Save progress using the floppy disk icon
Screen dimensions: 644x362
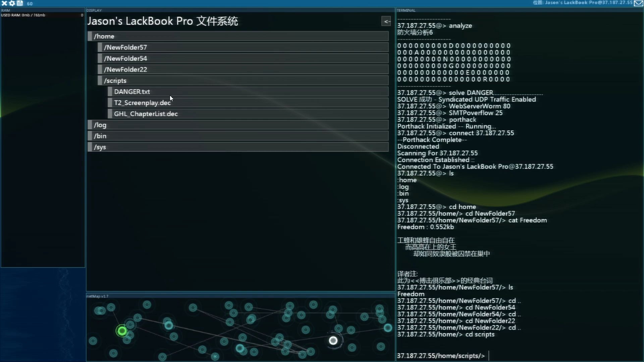pos(20,3)
